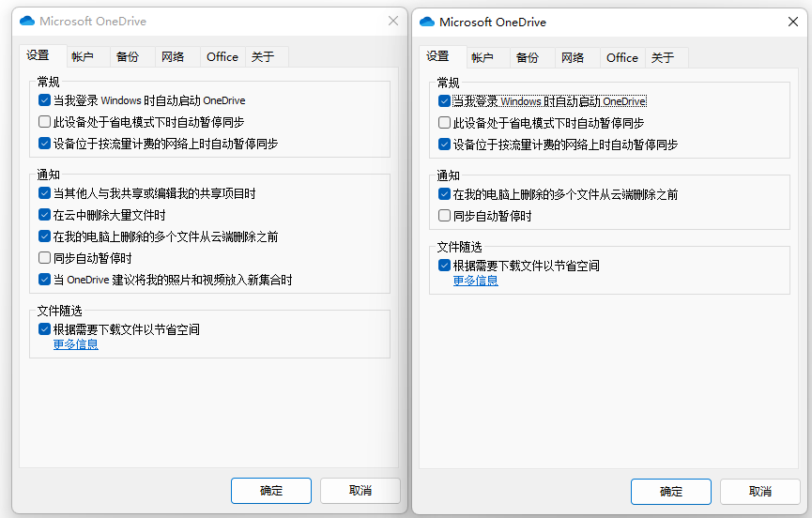812x518 pixels.
Task: Switch to Office tab in left window
Action: [222, 57]
